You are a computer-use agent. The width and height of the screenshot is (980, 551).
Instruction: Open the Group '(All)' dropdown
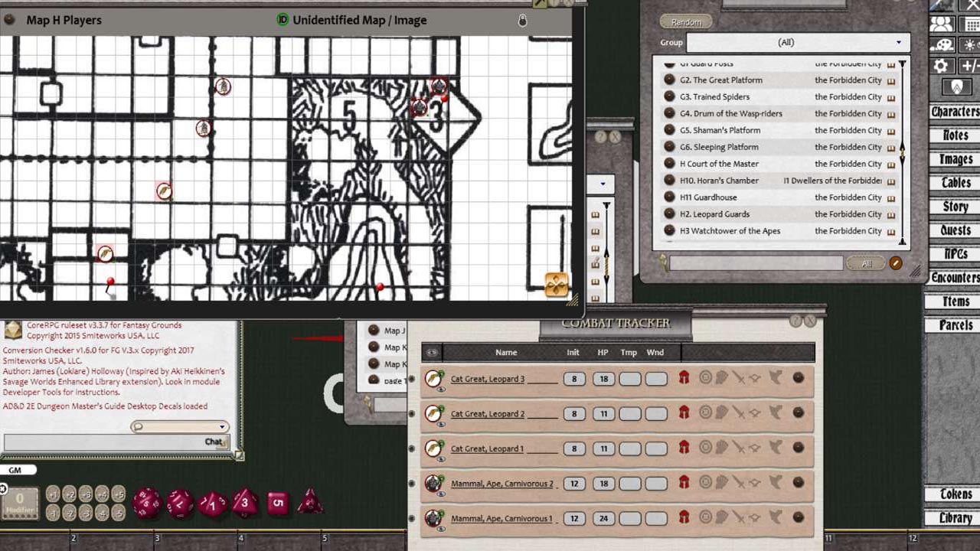(x=897, y=42)
